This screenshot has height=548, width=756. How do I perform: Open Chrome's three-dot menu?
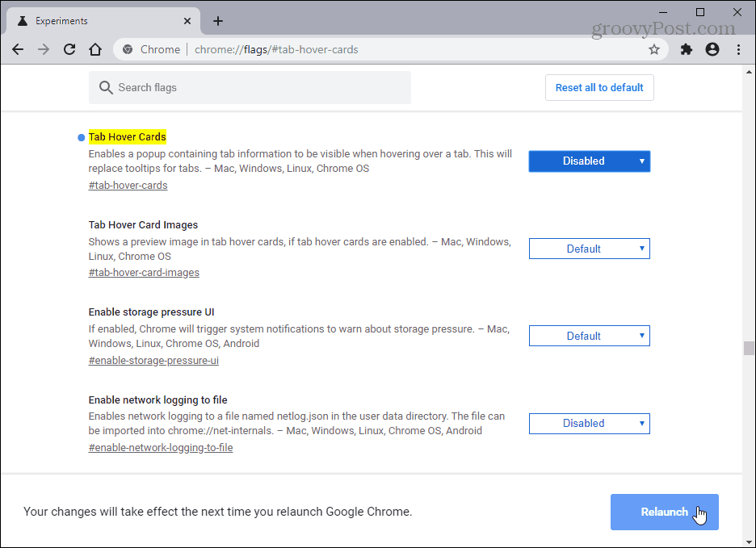(738, 49)
